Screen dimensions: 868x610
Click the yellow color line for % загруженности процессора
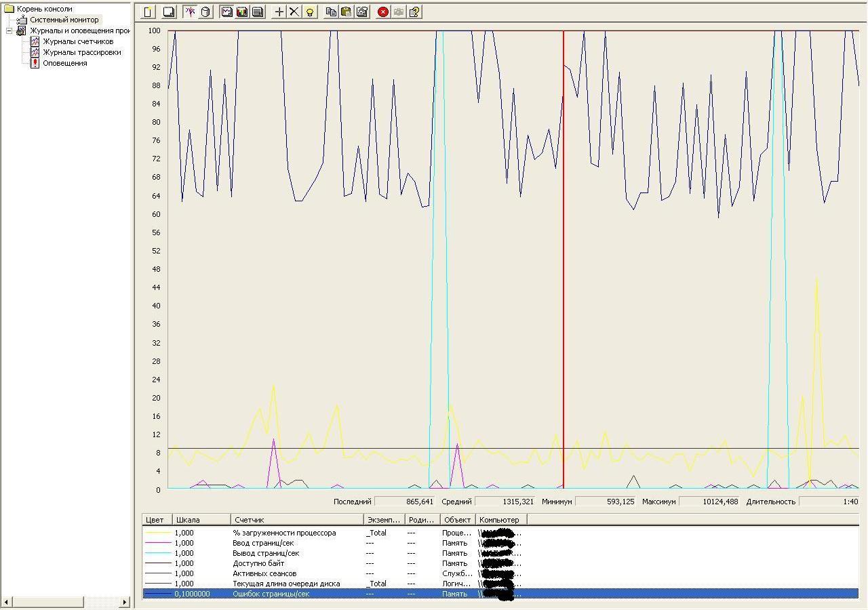(x=157, y=533)
